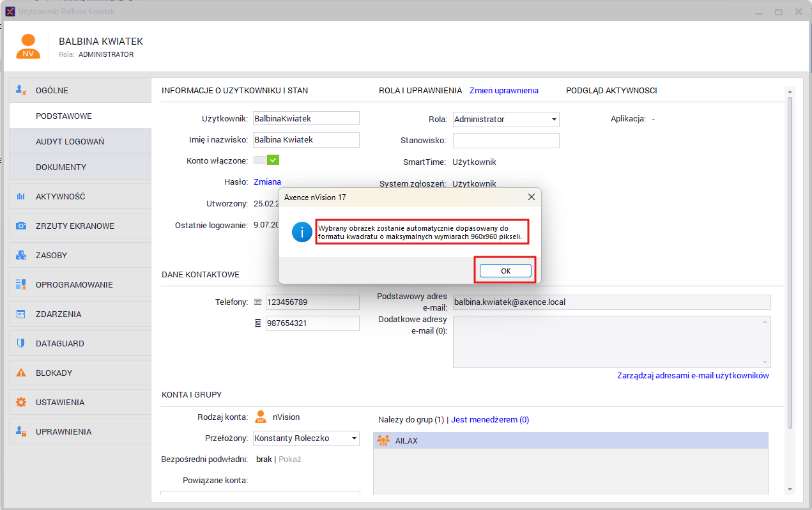Click the Ogólne section icon in sidebar
The image size is (812, 510).
point(21,90)
